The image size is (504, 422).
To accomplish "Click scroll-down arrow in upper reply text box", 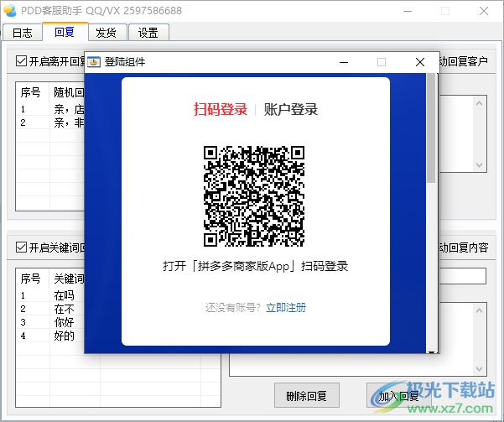I will pyautogui.click(x=479, y=164).
